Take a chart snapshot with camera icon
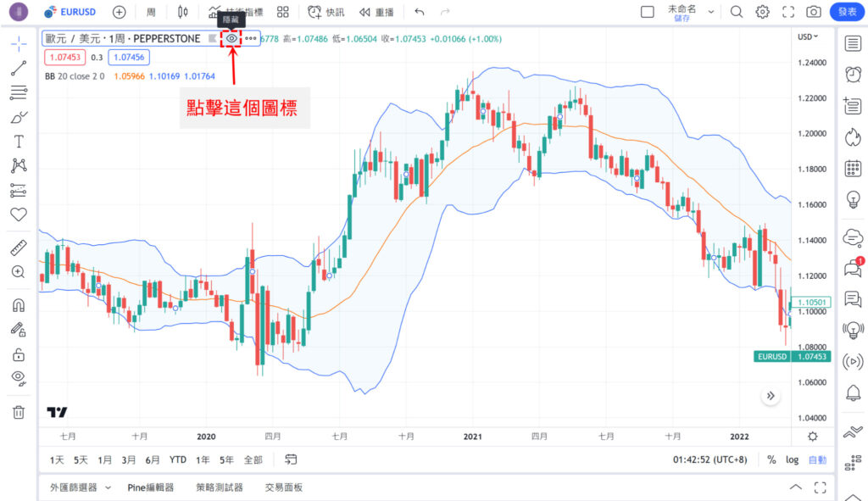This screenshot has width=868, height=501. pyautogui.click(x=813, y=12)
